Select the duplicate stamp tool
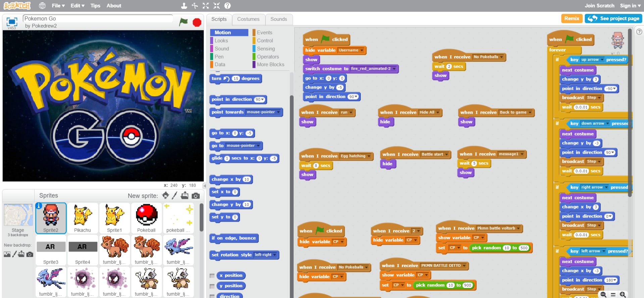 (184, 6)
